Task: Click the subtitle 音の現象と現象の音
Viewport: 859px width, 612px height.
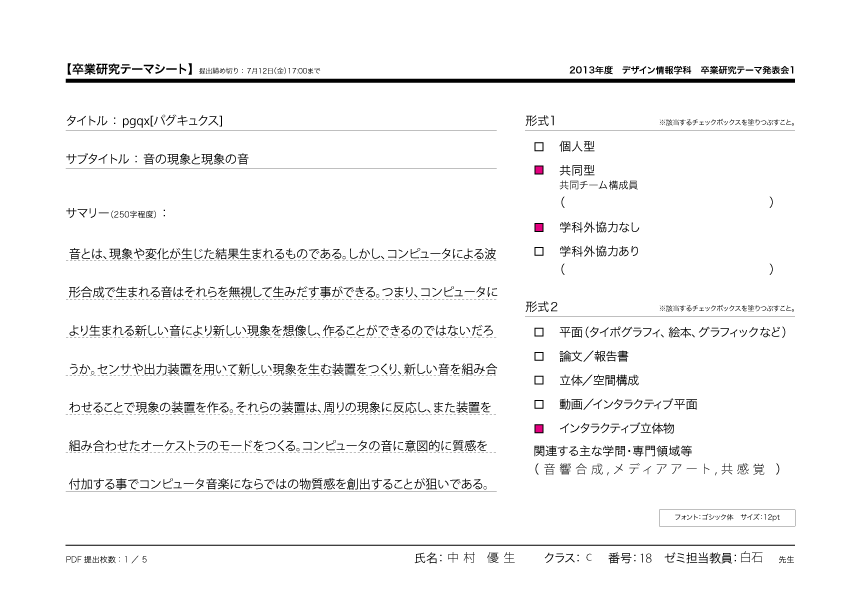Action: pos(196,159)
